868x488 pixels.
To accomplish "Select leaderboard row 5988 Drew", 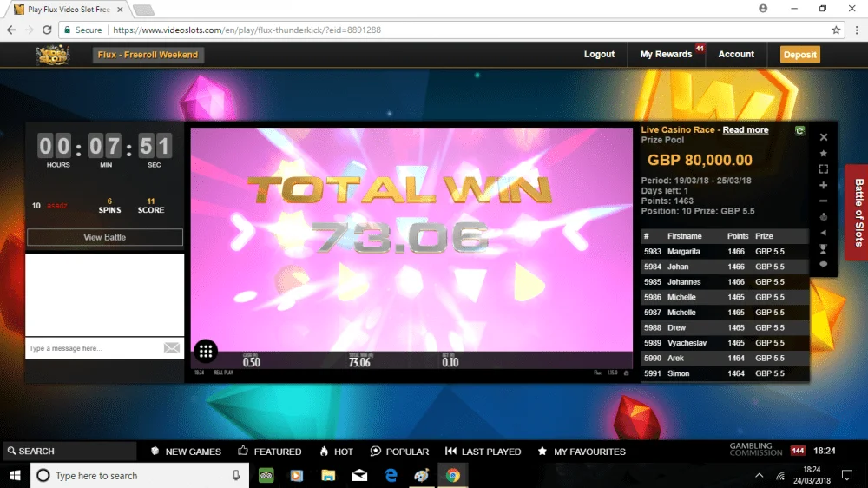I will coord(725,328).
